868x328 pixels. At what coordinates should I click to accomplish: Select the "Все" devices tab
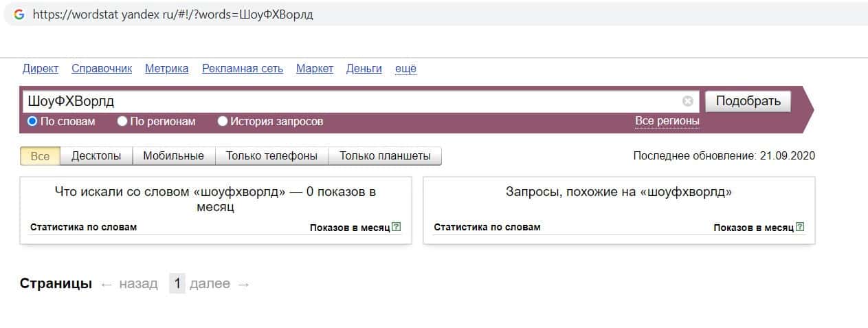[41, 156]
